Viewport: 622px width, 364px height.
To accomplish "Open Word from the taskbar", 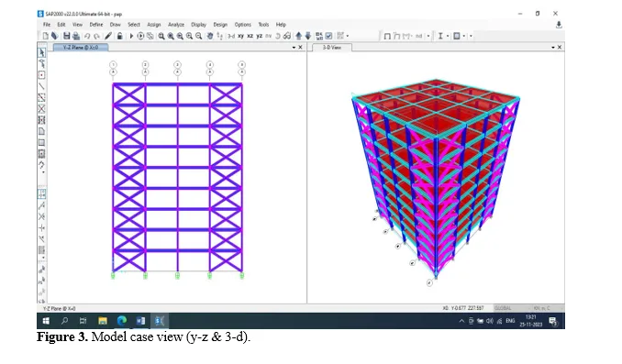I will point(141,321).
